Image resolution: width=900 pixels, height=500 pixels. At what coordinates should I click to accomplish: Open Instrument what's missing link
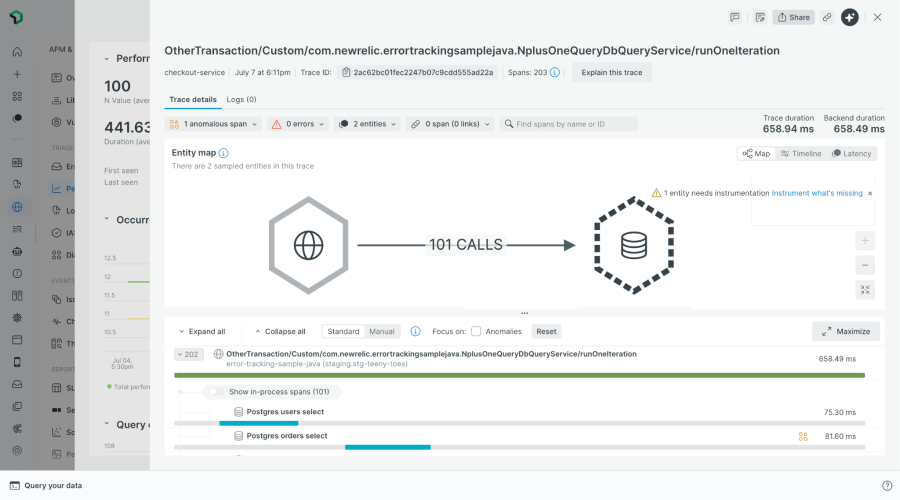click(x=817, y=193)
